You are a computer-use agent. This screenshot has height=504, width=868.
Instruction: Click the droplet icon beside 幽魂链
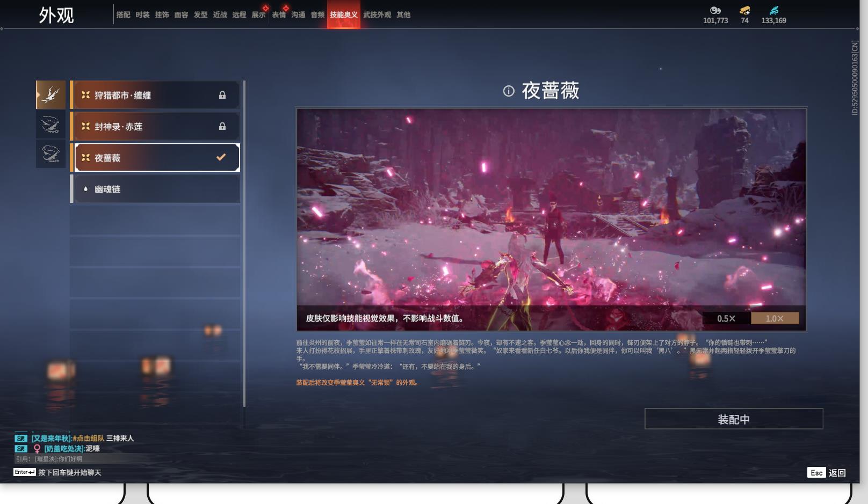pyautogui.click(x=85, y=189)
